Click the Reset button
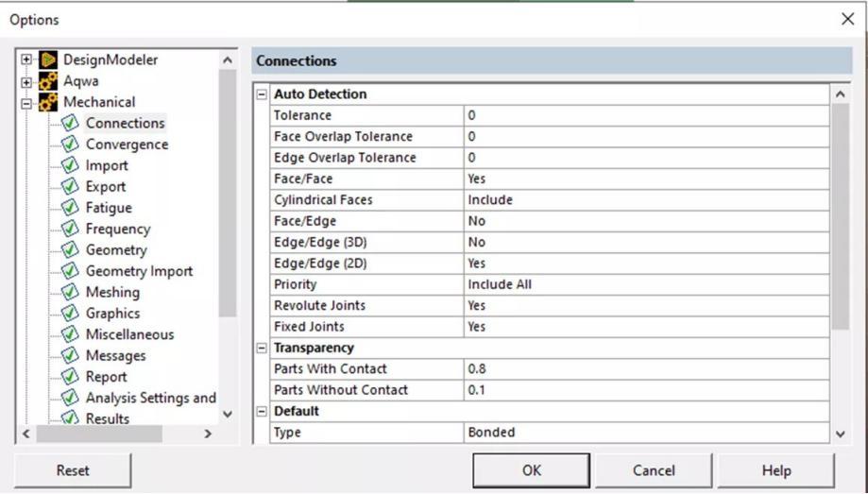The width and height of the screenshot is (868, 494). click(x=73, y=470)
